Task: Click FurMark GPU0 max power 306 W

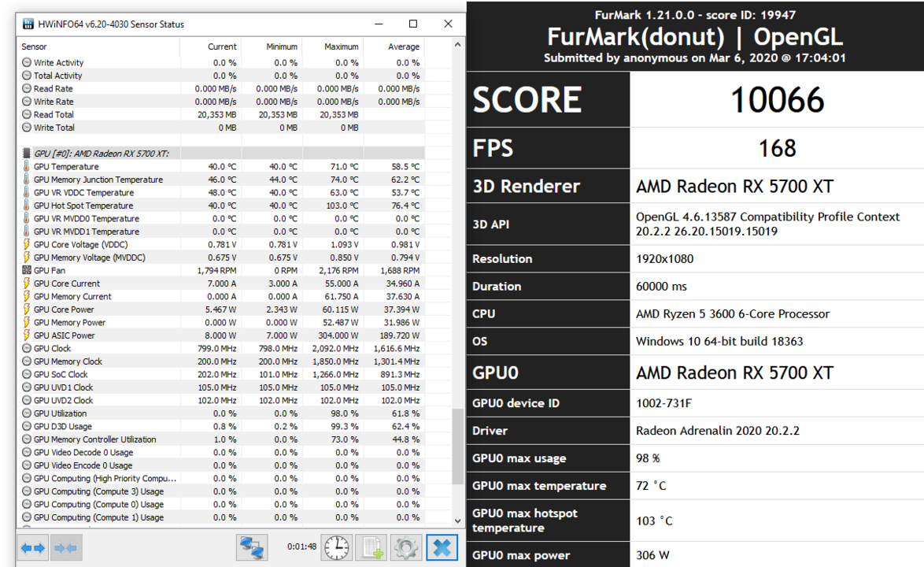Action: coord(652,555)
